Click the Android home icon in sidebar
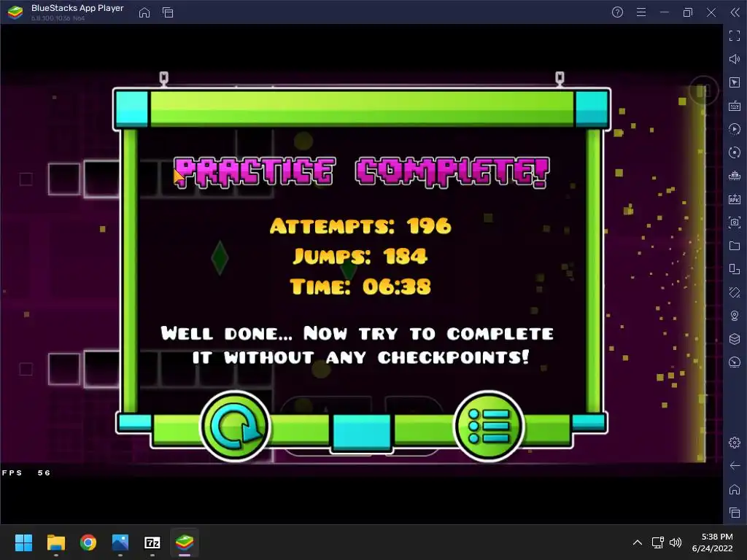747x560 pixels. [x=735, y=489]
